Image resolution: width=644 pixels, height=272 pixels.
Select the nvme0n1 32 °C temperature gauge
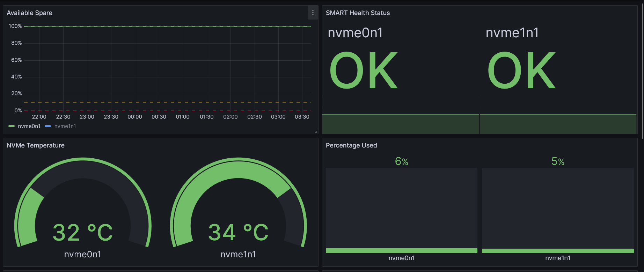tap(83, 209)
